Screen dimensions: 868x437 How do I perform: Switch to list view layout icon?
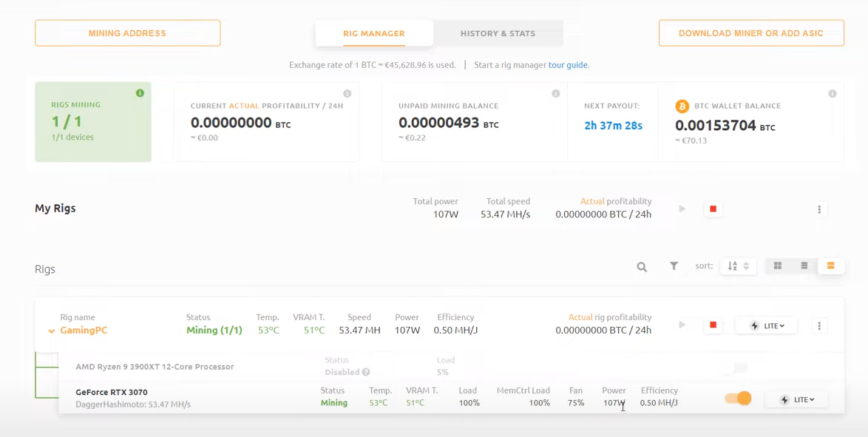pos(804,266)
